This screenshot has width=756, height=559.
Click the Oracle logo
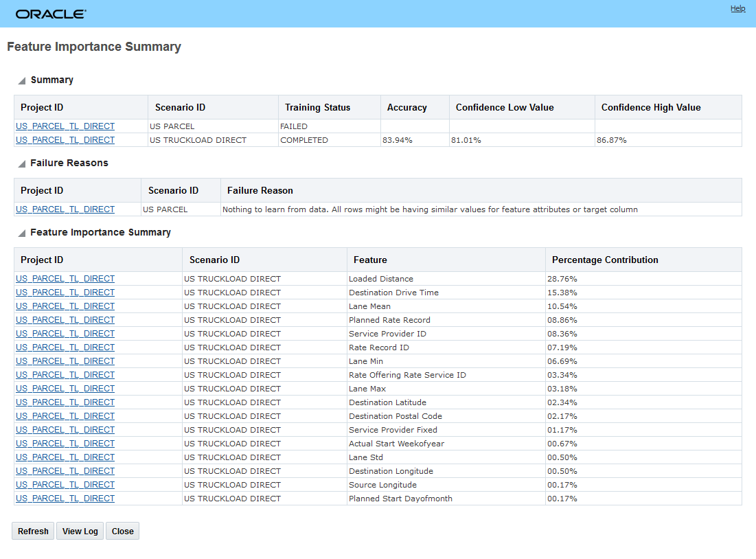51,14
